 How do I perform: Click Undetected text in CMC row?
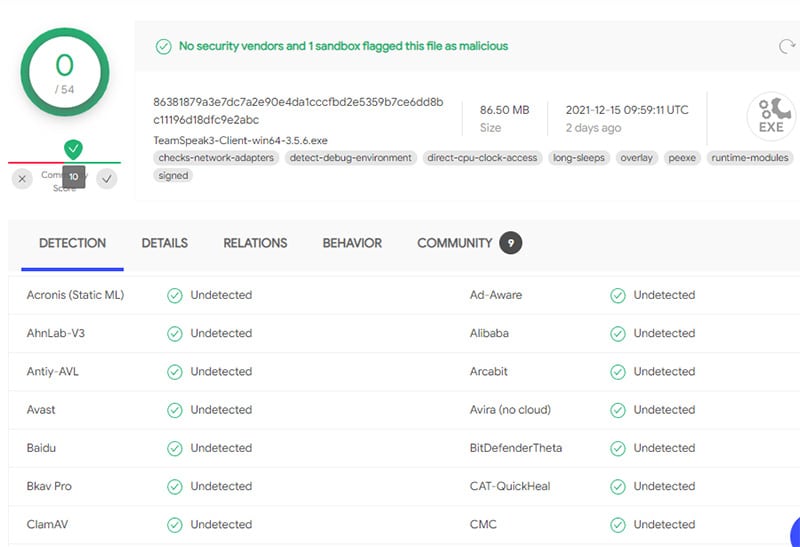664,525
